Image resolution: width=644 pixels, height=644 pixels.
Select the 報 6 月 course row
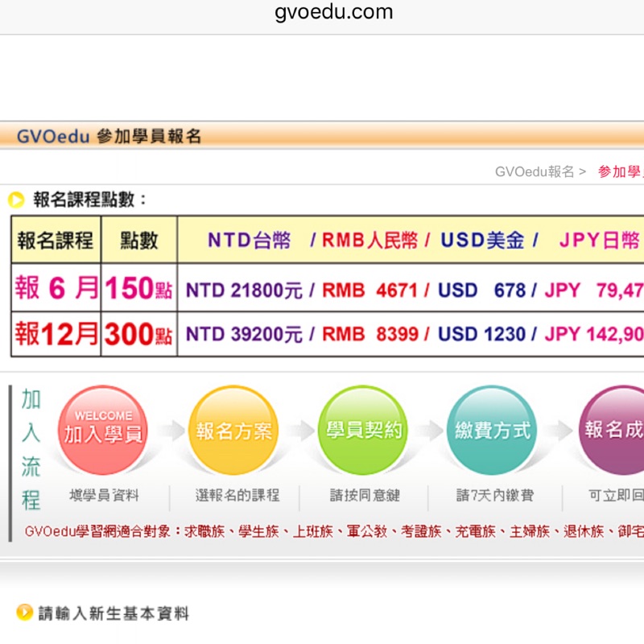click(x=56, y=289)
